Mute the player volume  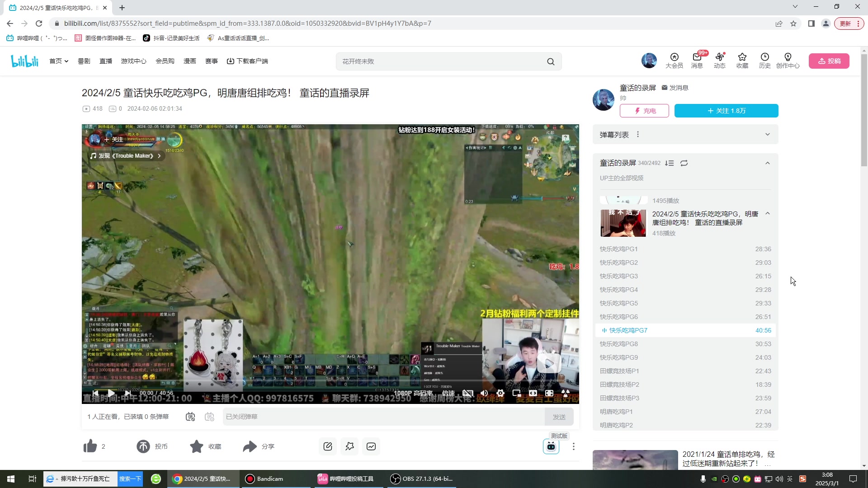point(484,393)
